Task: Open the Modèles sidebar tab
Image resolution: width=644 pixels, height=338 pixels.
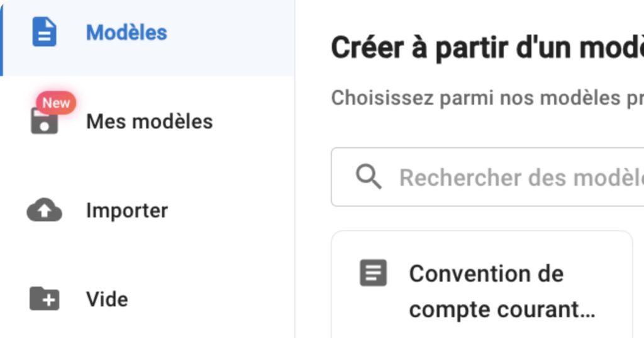Action: (x=126, y=33)
